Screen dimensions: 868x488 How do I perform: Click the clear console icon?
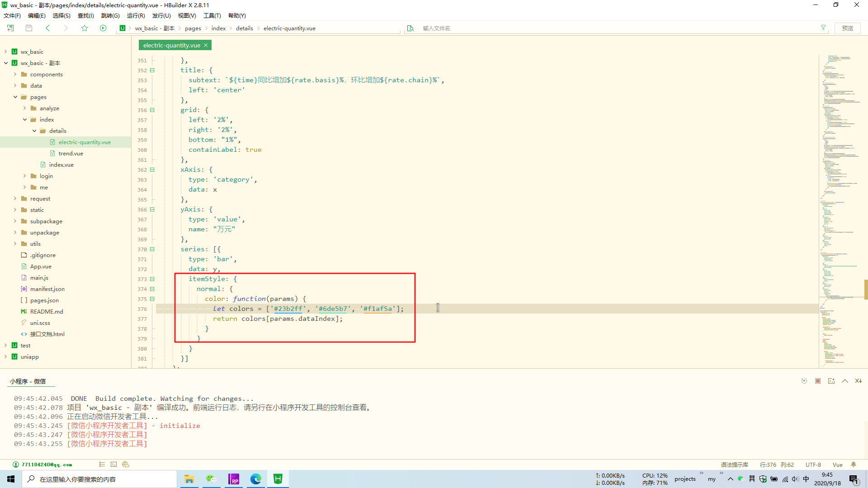[858, 381]
